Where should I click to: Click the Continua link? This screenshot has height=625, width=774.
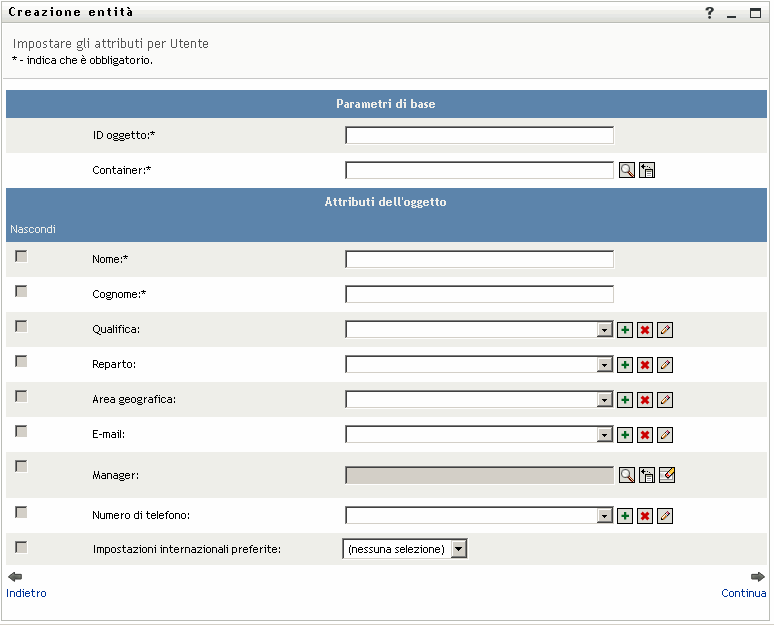tap(743, 593)
